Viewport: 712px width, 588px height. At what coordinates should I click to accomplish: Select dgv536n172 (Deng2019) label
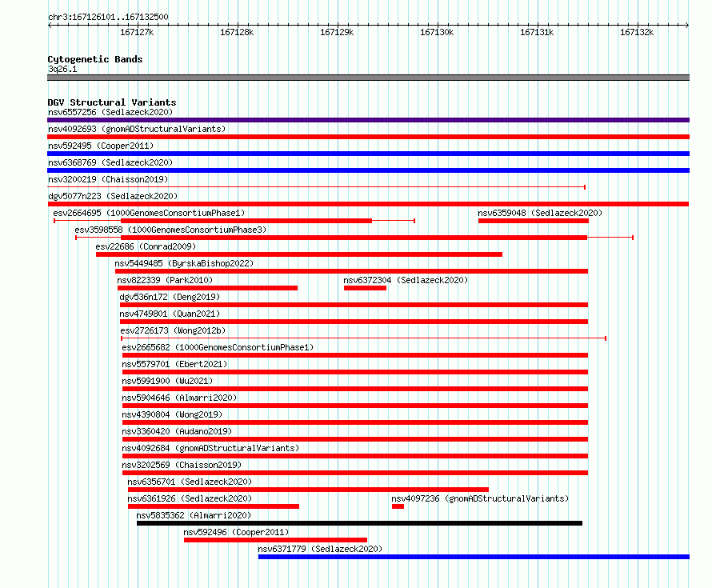point(170,297)
